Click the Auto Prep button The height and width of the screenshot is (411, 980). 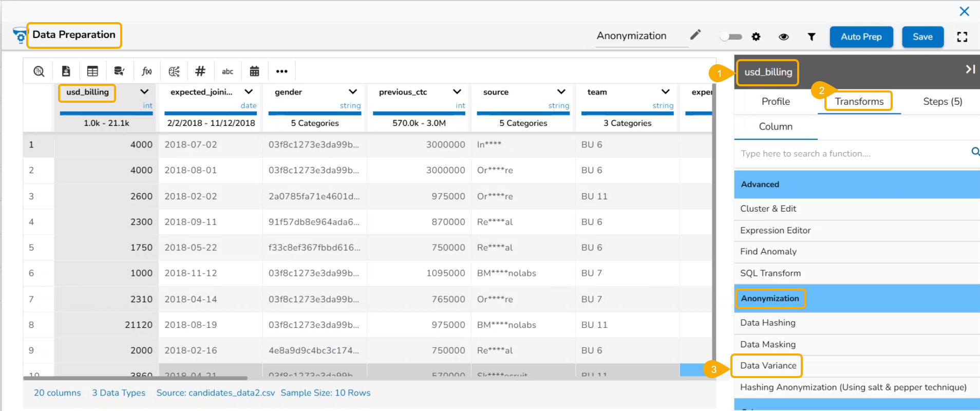tap(861, 37)
